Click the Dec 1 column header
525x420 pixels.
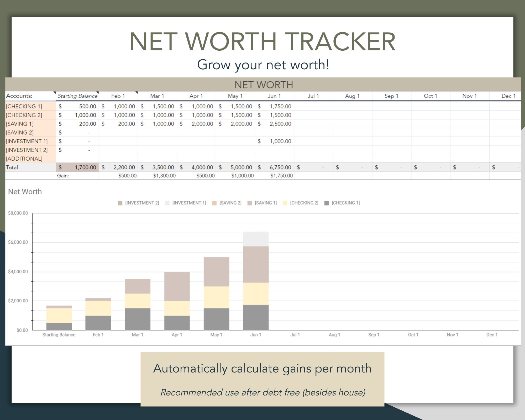point(505,96)
